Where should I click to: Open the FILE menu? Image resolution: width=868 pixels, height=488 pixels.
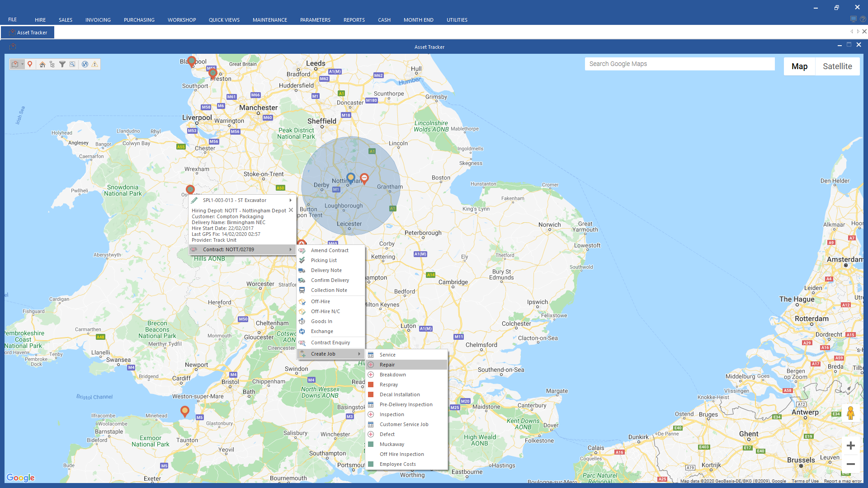[x=12, y=19]
